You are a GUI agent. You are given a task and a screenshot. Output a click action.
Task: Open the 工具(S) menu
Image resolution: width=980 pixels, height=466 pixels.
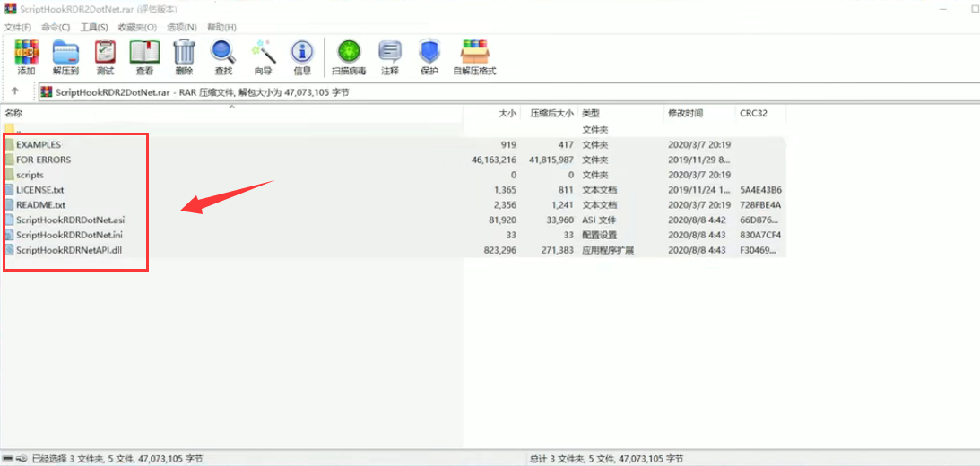click(x=94, y=28)
